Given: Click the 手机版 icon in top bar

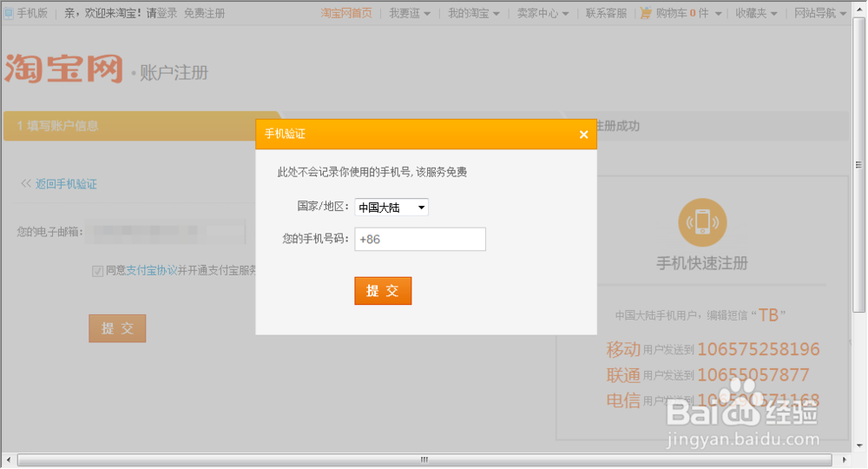Looking at the screenshot, I should point(9,13).
